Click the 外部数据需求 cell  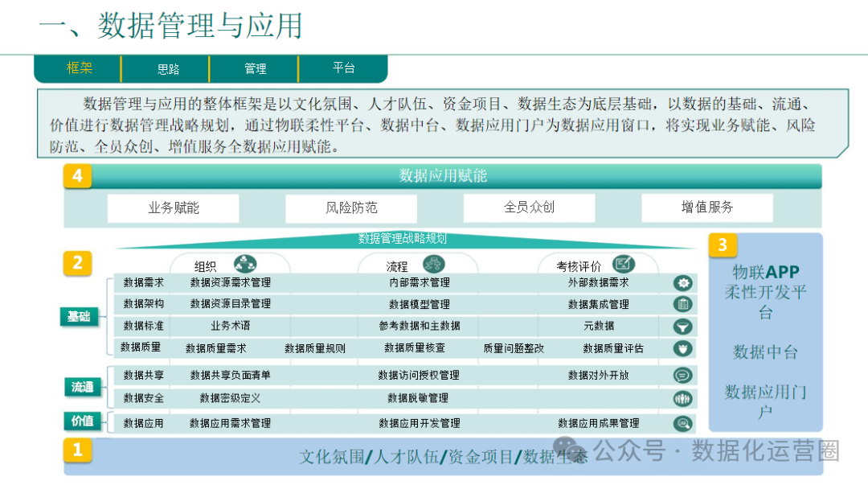tap(599, 282)
